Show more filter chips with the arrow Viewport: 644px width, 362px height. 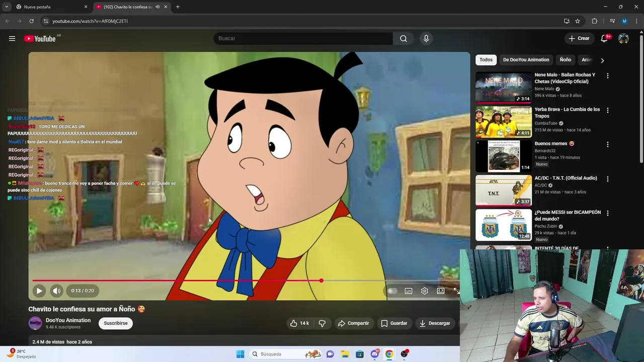coord(602,60)
